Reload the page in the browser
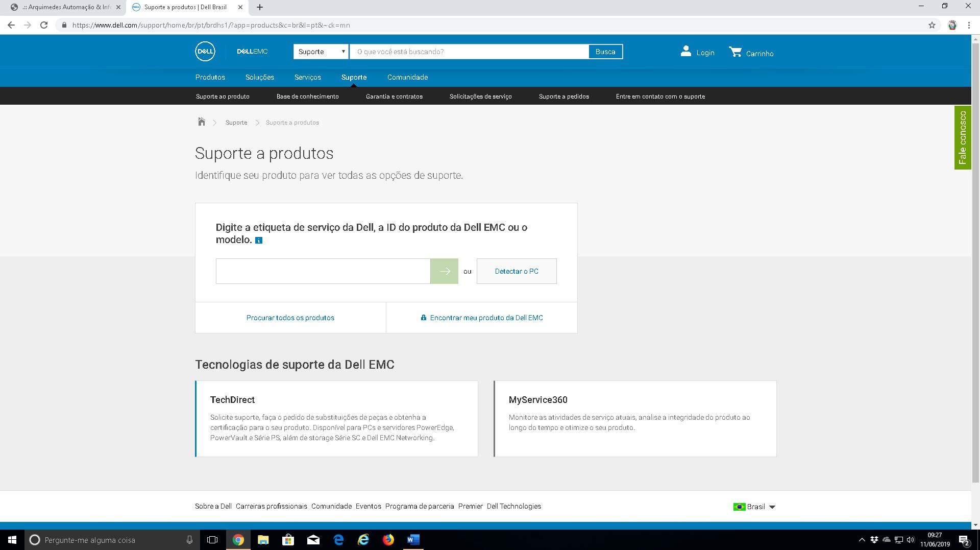 [x=44, y=25]
